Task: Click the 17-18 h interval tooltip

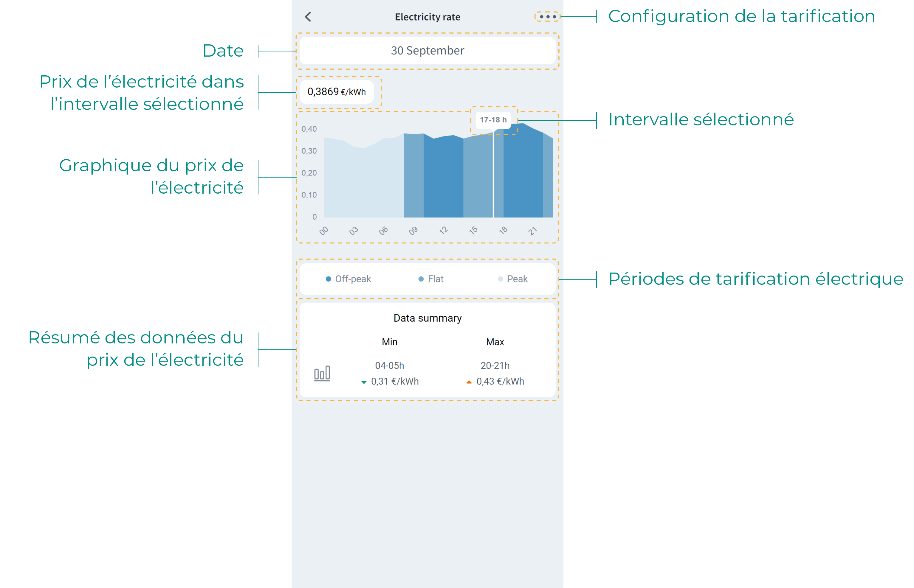Action: click(493, 120)
